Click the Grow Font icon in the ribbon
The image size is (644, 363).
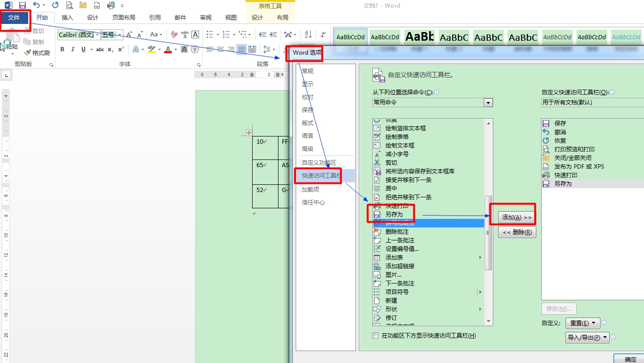click(129, 34)
